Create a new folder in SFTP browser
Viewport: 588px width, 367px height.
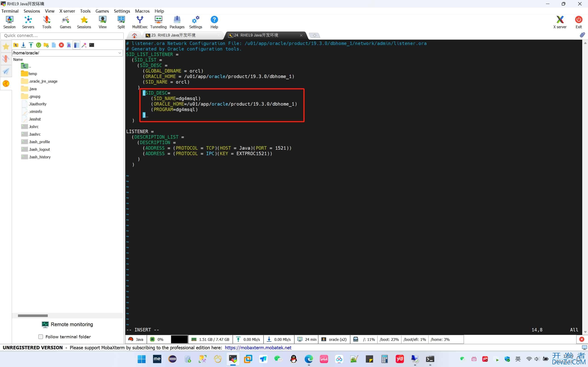(46, 45)
